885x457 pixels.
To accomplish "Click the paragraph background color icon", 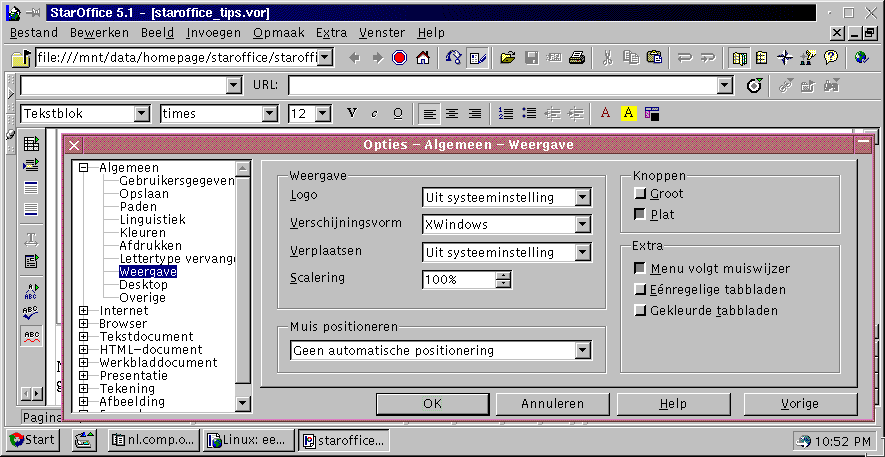I will tap(652, 113).
